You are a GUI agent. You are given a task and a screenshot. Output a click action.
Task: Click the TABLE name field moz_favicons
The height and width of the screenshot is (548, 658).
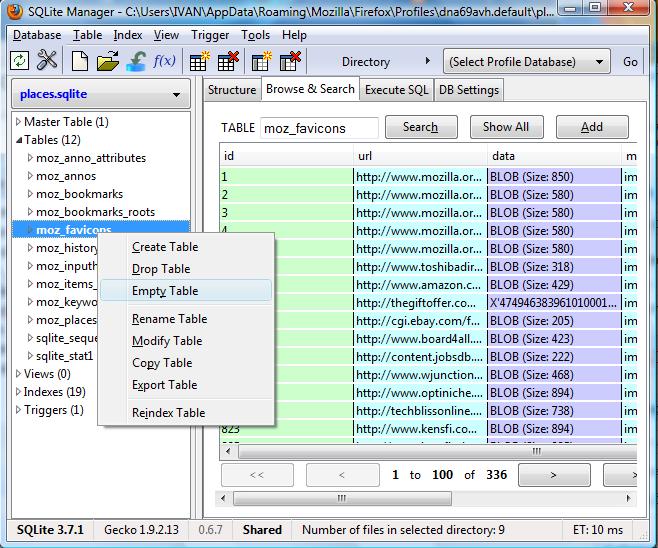(319, 128)
